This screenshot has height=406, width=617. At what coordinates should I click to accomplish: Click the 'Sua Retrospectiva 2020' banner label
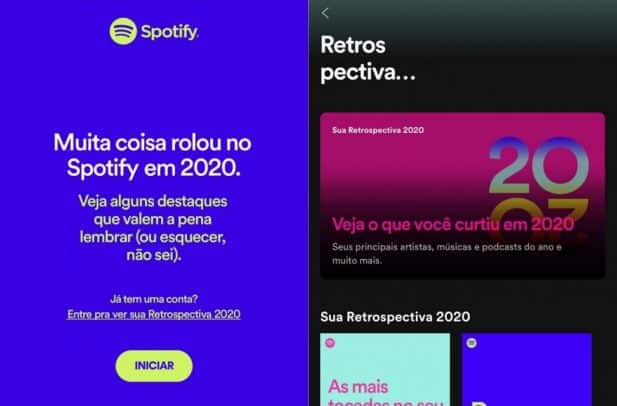(x=378, y=130)
